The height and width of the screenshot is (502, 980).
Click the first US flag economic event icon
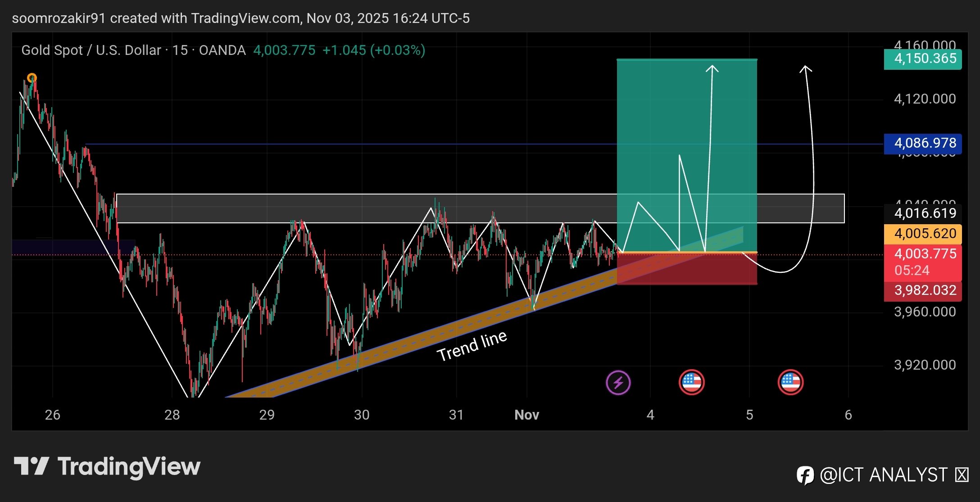pyautogui.click(x=691, y=383)
